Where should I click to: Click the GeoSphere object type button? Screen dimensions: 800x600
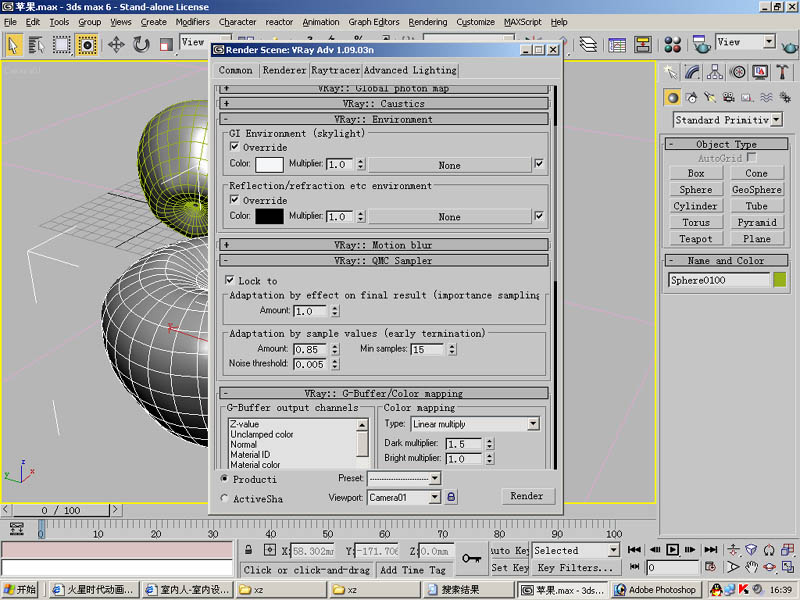click(757, 190)
